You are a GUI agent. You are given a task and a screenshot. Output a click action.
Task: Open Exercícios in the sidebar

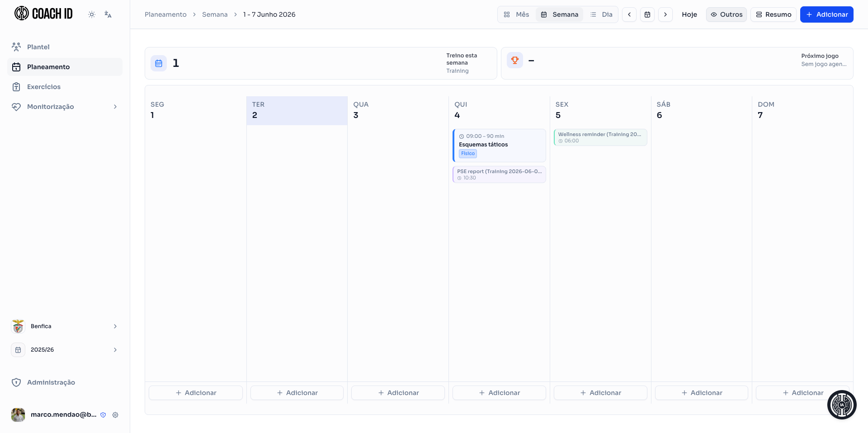[x=65, y=87]
